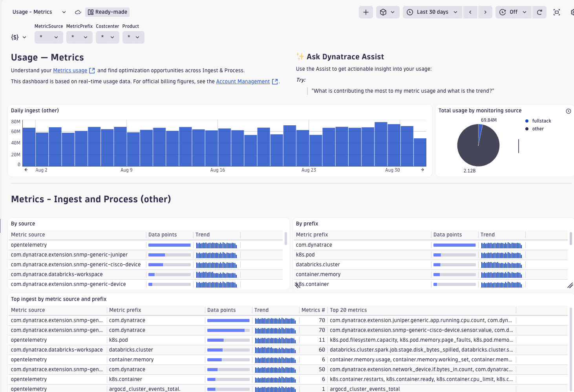Sort Top ingest table by Metrics # column
This screenshot has width=574, height=392.
[x=313, y=310]
